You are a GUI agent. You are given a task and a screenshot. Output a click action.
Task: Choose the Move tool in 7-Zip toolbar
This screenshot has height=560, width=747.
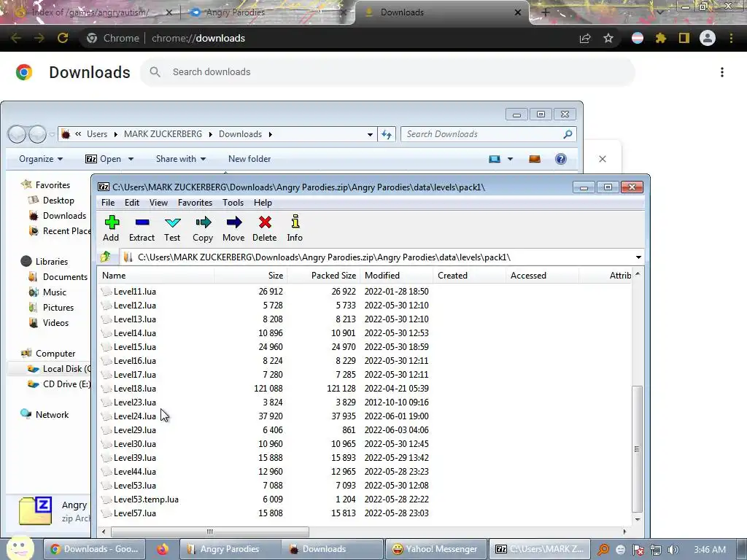coord(233,228)
